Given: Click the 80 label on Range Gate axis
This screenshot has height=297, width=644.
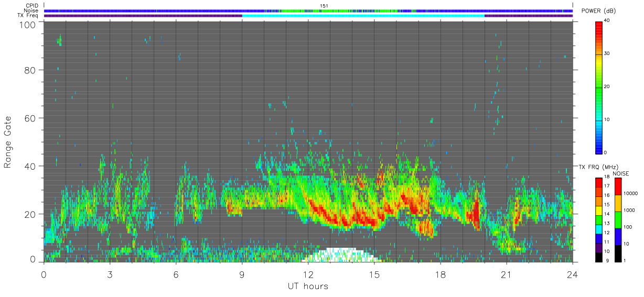Looking at the screenshot, I should 29,70.
